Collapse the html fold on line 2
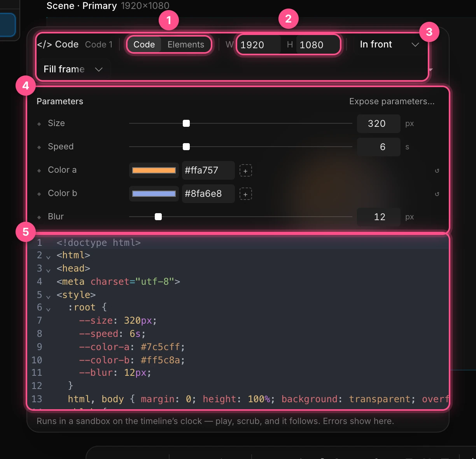 48,257
